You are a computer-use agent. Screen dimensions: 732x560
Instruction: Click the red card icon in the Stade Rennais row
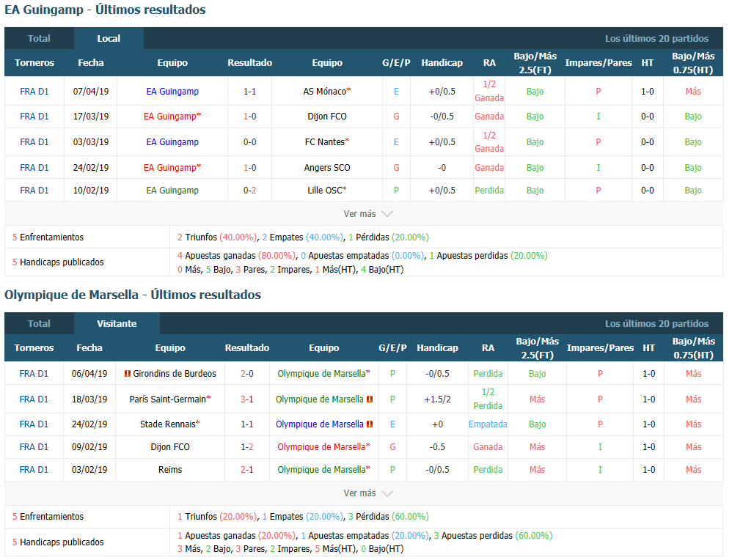(x=370, y=424)
